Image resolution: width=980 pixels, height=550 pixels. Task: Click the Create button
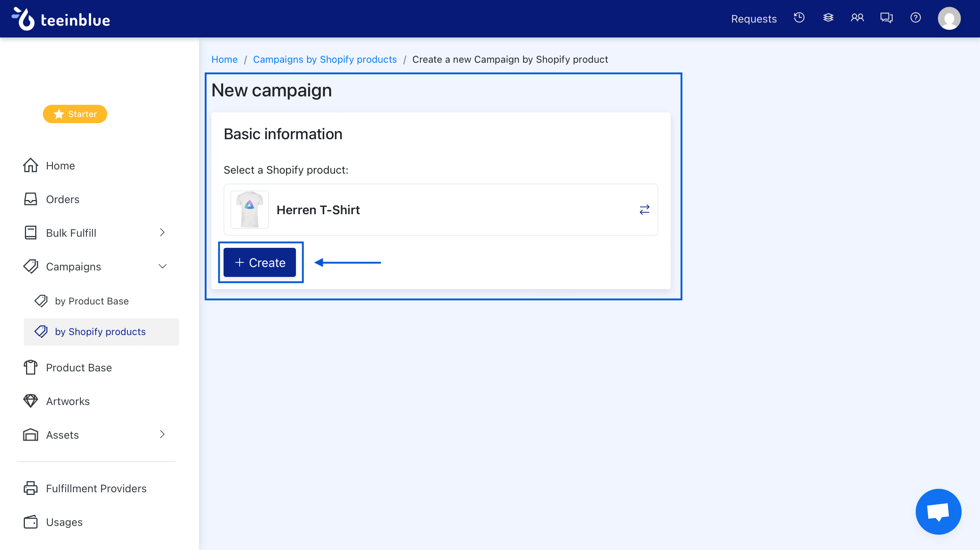260,262
